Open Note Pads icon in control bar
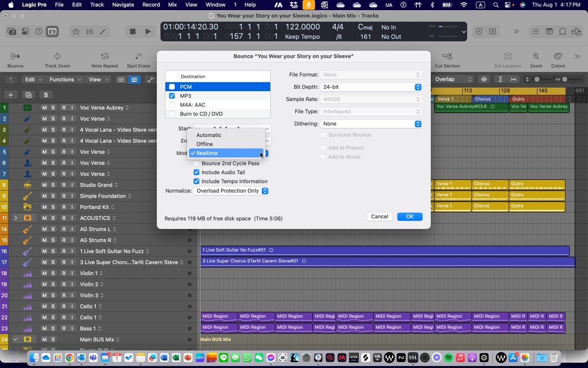The width and height of the screenshot is (588, 368). (549, 31)
